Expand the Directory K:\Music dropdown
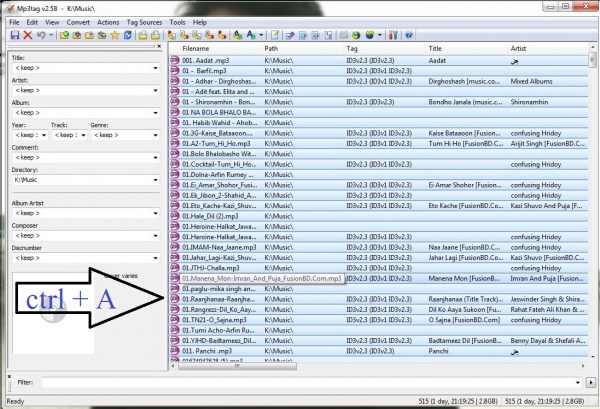 tap(155, 180)
